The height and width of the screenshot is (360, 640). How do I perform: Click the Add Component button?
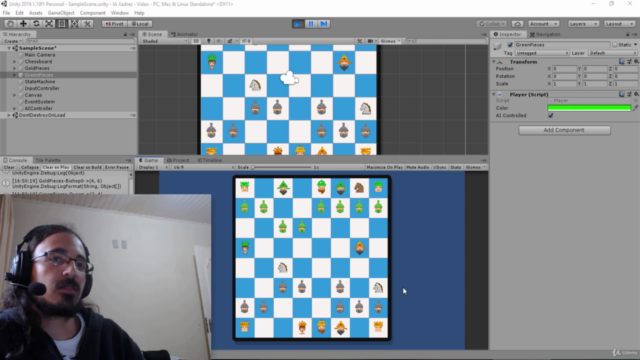point(564,130)
